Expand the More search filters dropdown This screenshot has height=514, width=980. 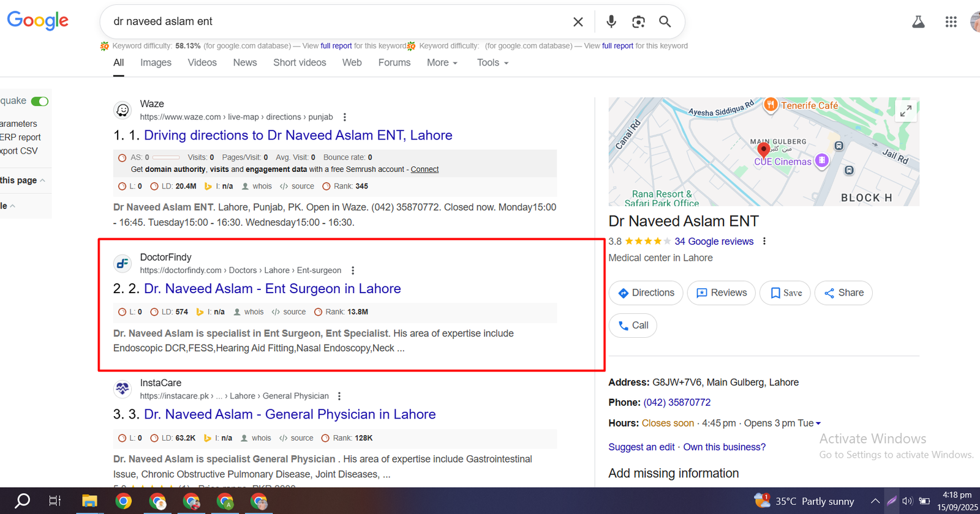[x=442, y=62]
